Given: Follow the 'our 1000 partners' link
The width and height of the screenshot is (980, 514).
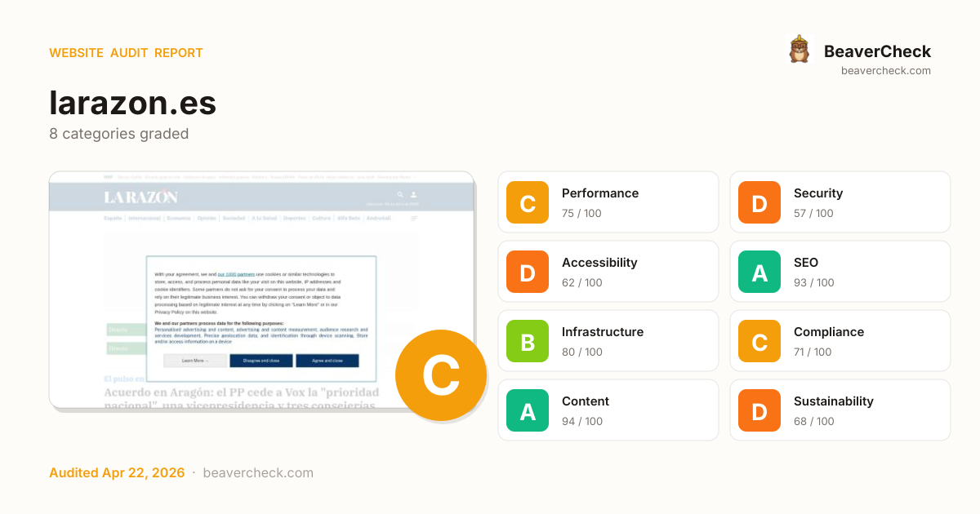Looking at the screenshot, I should pyautogui.click(x=236, y=275).
